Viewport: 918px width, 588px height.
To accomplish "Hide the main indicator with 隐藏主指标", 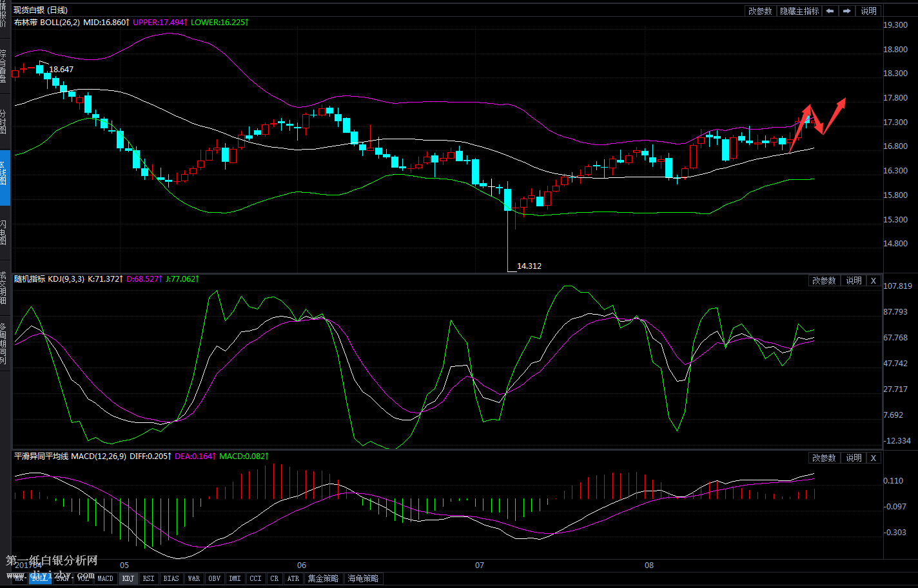I will coord(799,11).
